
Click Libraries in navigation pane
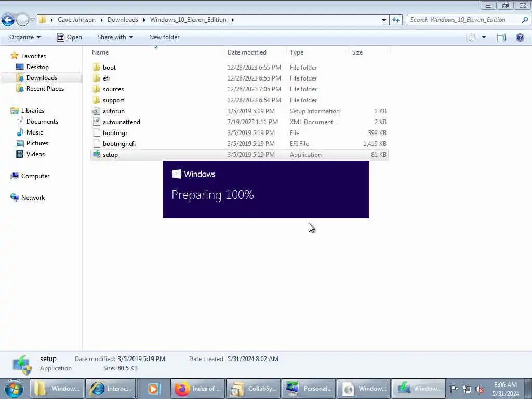33,111
